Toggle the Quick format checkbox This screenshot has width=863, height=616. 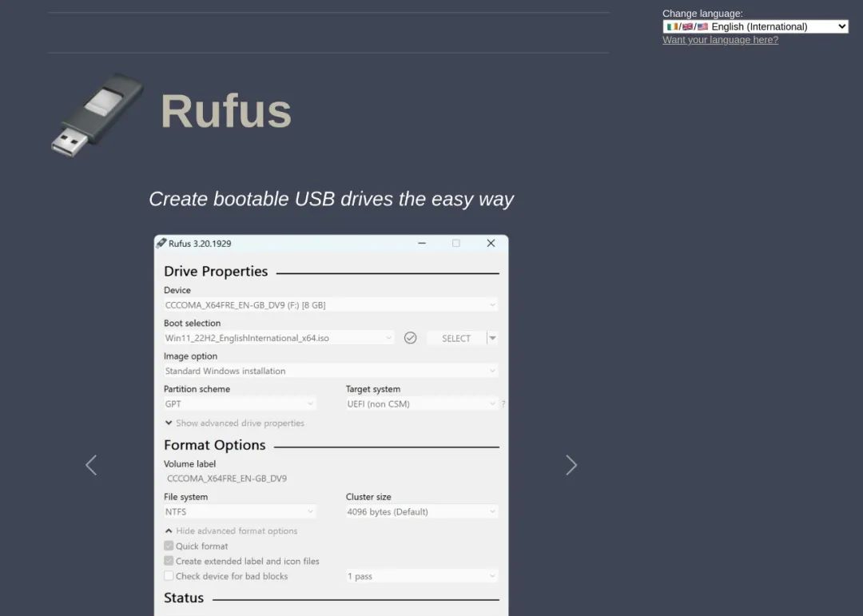coord(169,546)
